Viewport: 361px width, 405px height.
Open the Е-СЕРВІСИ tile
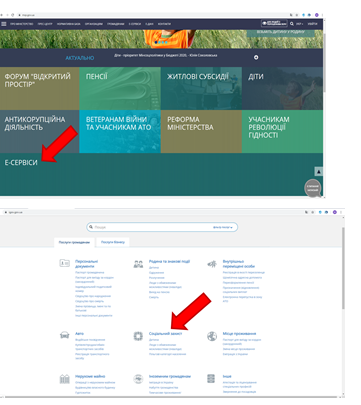21,163
